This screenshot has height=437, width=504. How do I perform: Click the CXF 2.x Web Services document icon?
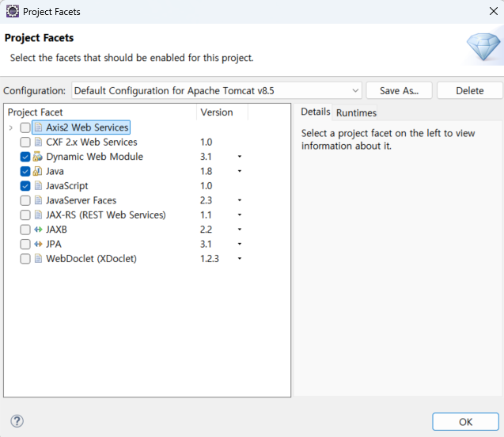point(38,142)
